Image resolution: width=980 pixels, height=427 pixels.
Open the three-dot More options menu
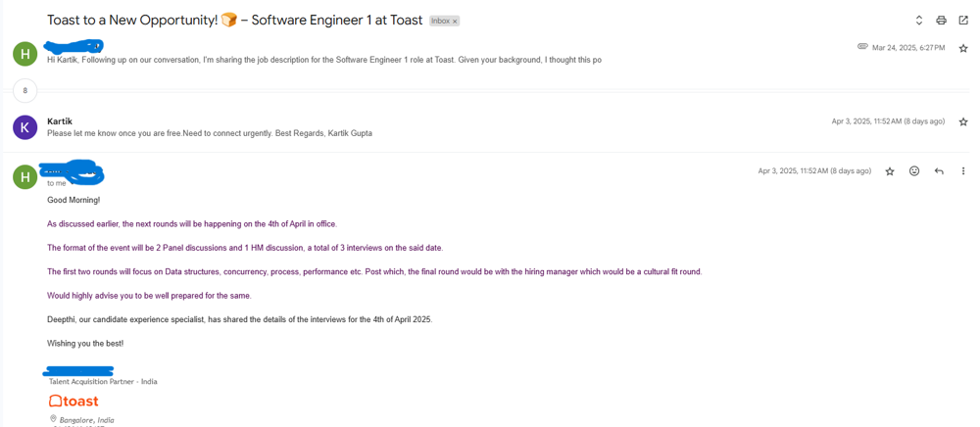coord(963,171)
